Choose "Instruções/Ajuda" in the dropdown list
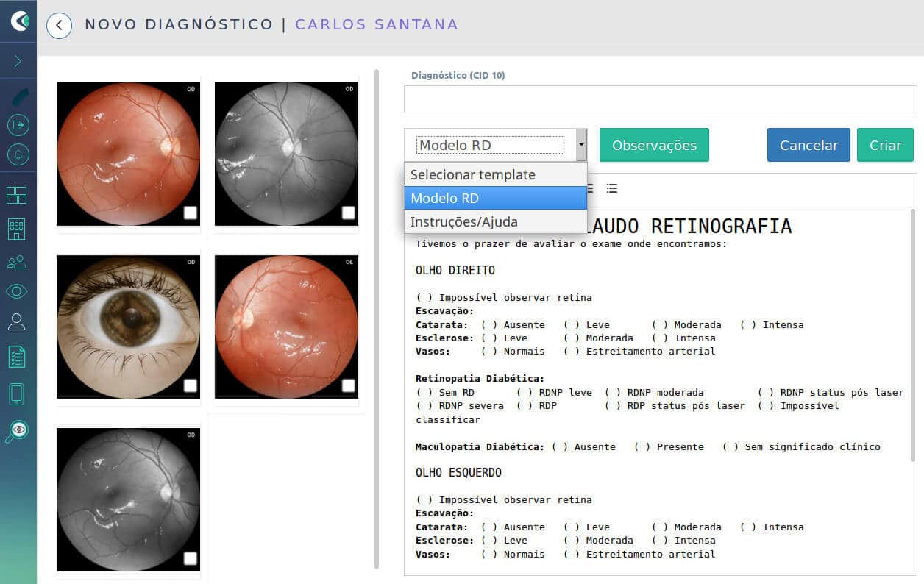The width and height of the screenshot is (924, 584). [496, 221]
